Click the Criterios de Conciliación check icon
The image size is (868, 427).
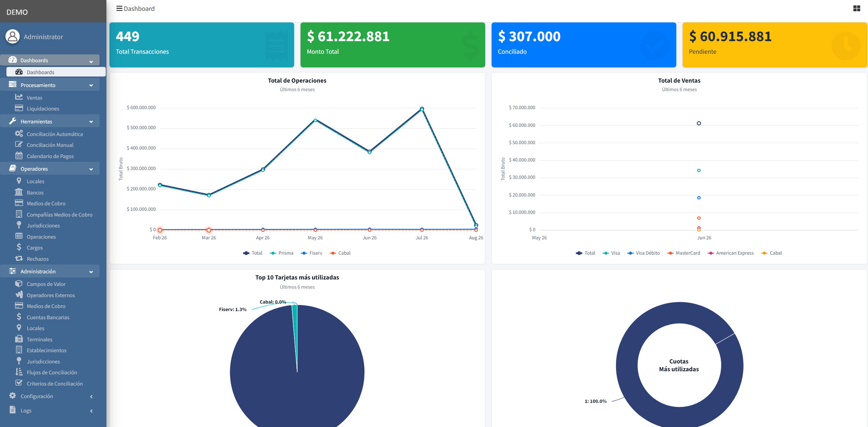(19, 383)
